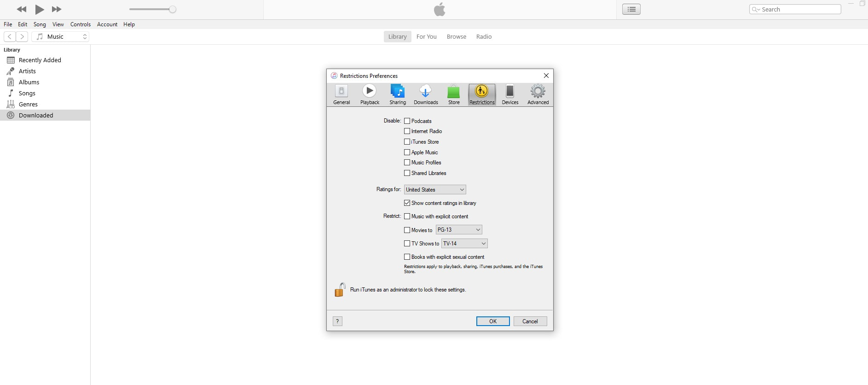The width and height of the screenshot is (868, 385).
Task: Open the PG-13 movie rating dropdown
Action: click(x=459, y=230)
